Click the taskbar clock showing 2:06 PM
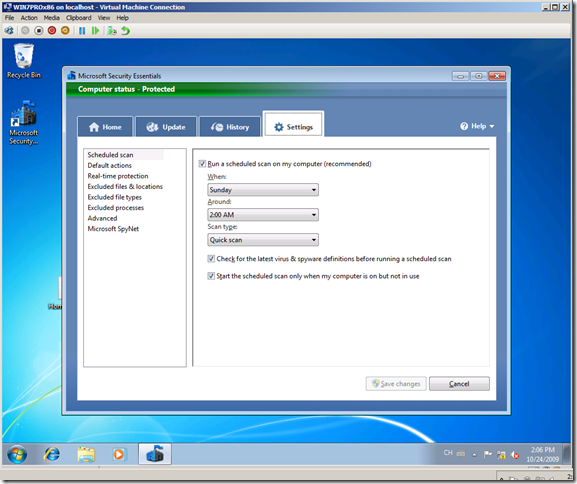The height and width of the screenshot is (484, 577). [542, 455]
